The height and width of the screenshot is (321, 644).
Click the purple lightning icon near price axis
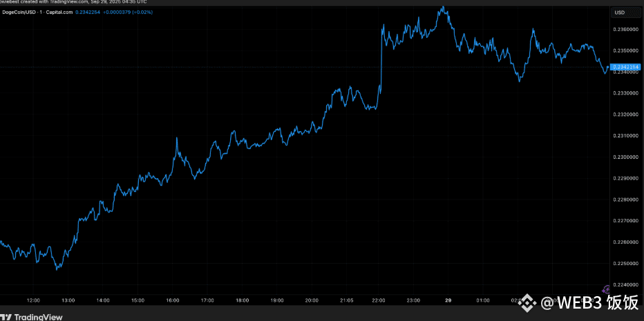pyautogui.click(x=605, y=290)
